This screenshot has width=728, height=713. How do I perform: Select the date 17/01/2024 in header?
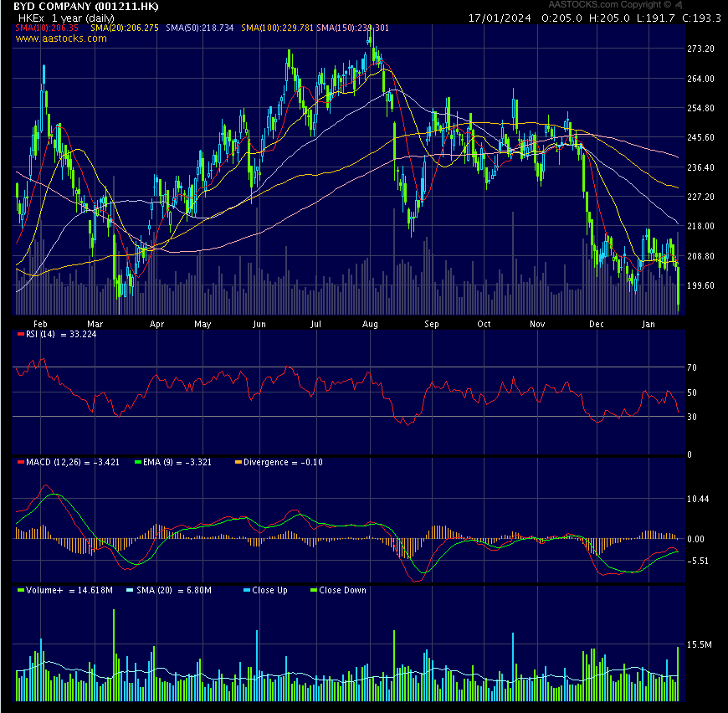(500, 18)
